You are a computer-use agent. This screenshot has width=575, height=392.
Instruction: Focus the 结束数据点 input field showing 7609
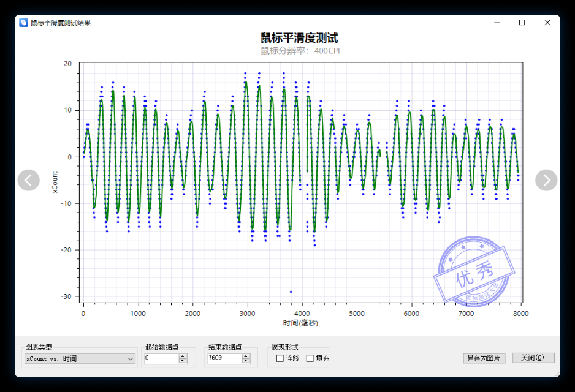pos(225,359)
